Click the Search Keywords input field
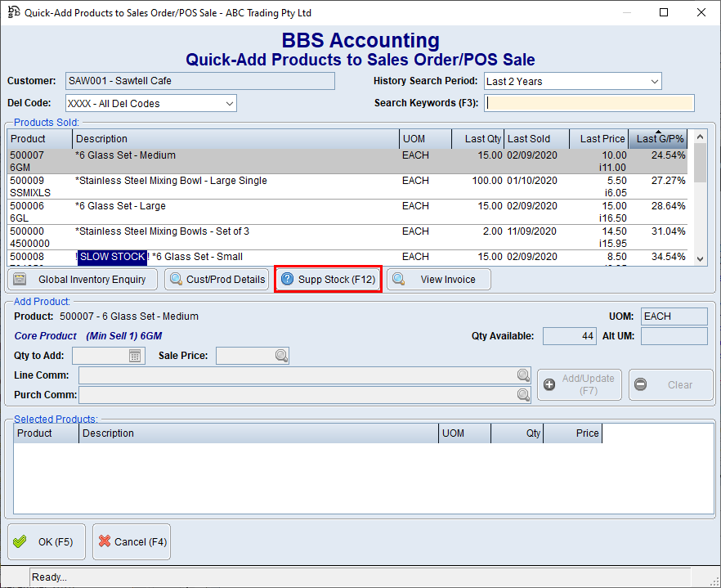This screenshot has height=588, width=721. point(589,103)
